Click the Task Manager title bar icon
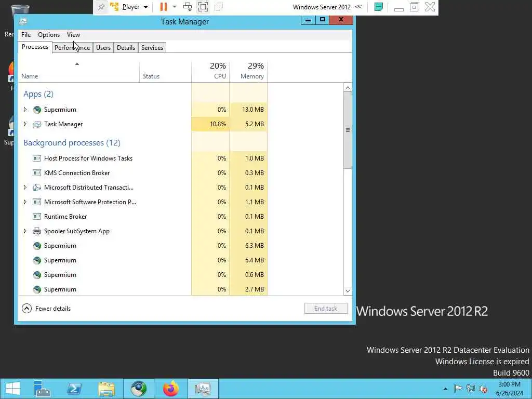 coord(23,22)
